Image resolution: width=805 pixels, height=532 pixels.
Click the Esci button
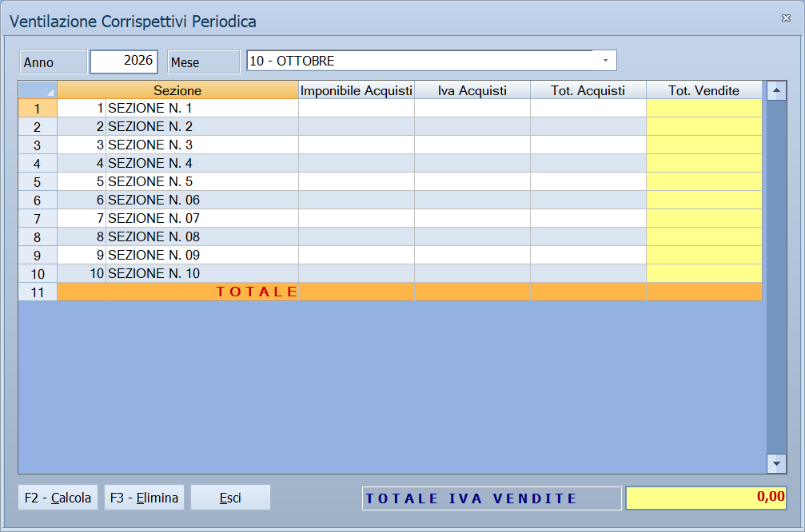click(x=230, y=497)
